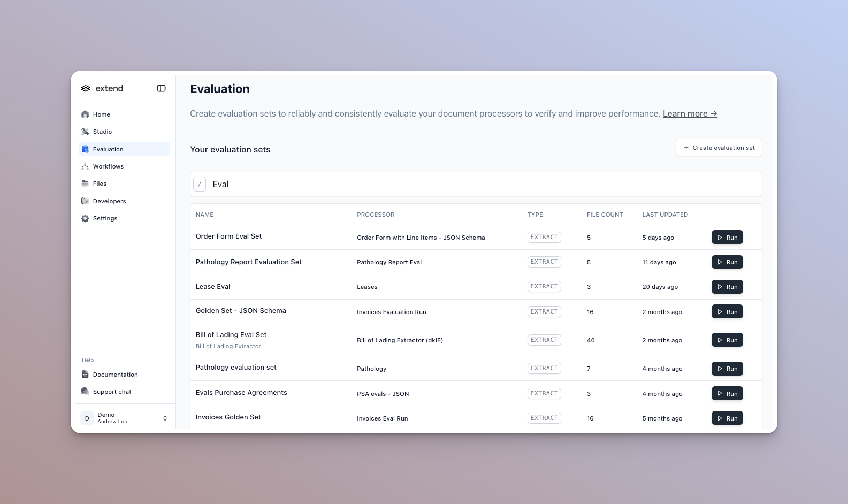Run the Pathology Report Evaluation Set
The width and height of the screenshot is (848, 504).
coord(727,262)
